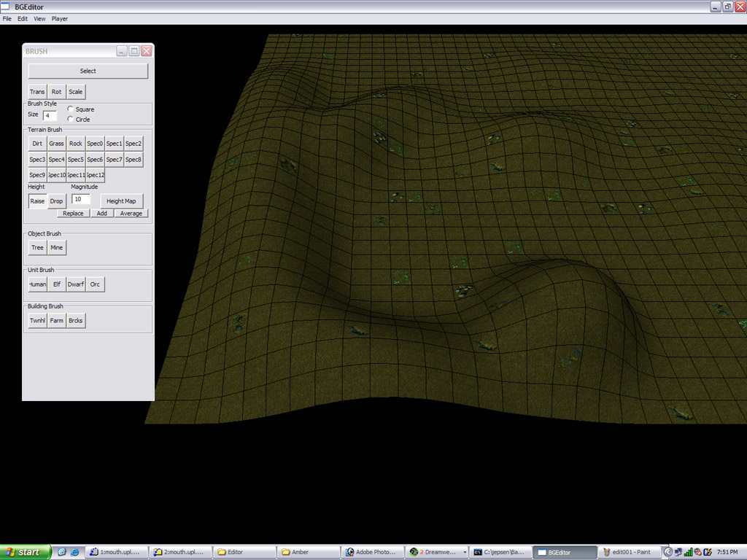Toggle the Raise height mode button

[x=37, y=201]
